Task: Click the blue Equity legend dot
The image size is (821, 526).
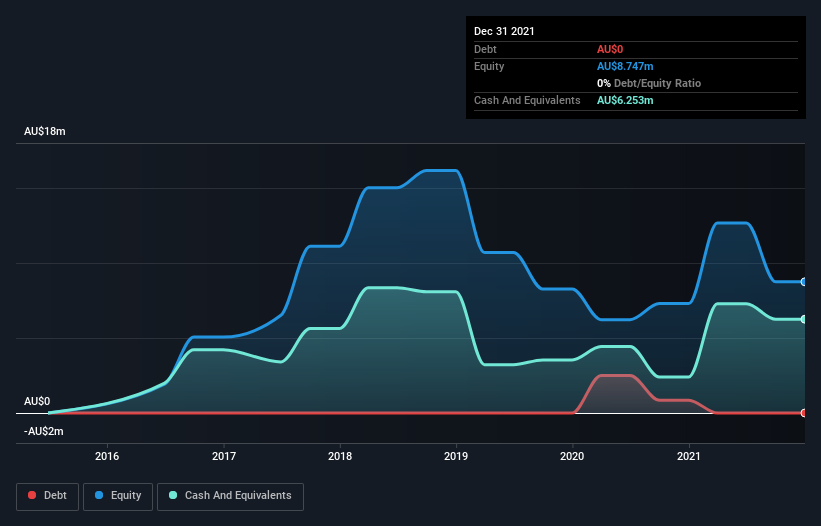Action: pyautogui.click(x=99, y=495)
